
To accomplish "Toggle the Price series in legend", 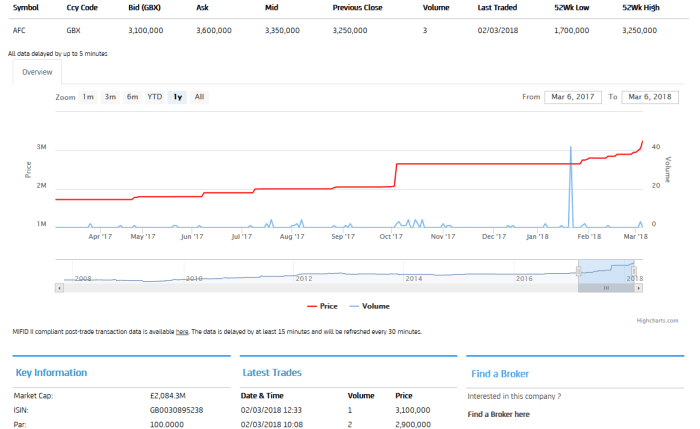I will (322, 306).
